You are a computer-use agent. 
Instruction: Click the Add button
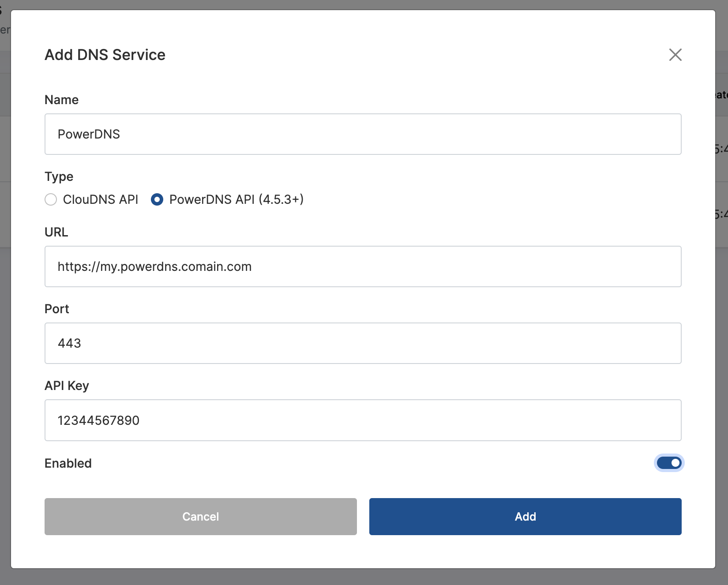[525, 517]
